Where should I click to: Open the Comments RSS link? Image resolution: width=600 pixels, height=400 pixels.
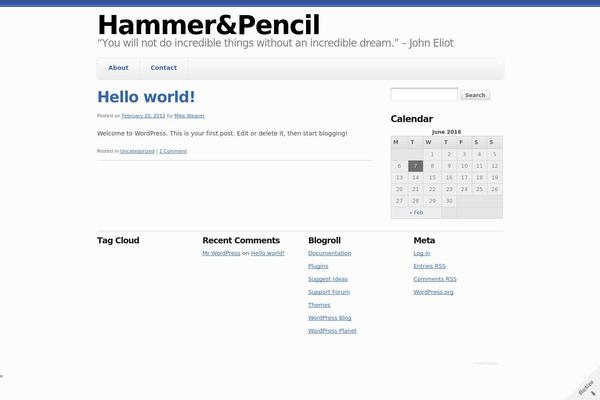[435, 279]
